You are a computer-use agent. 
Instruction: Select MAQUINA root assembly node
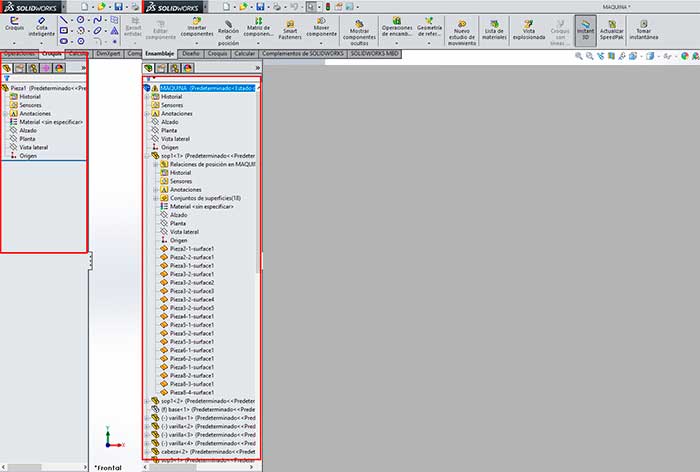(x=208, y=88)
